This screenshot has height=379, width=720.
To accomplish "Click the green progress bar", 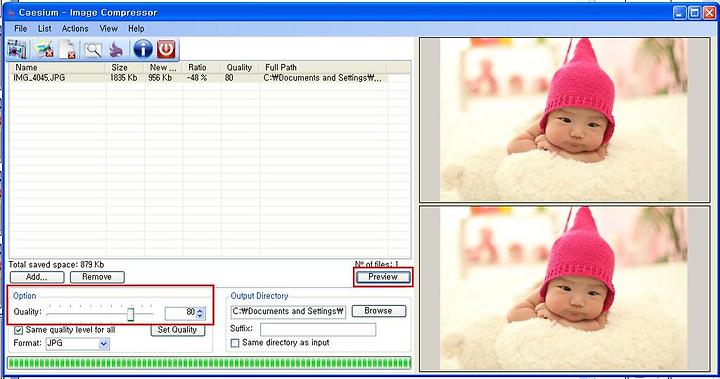I will (x=209, y=363).
